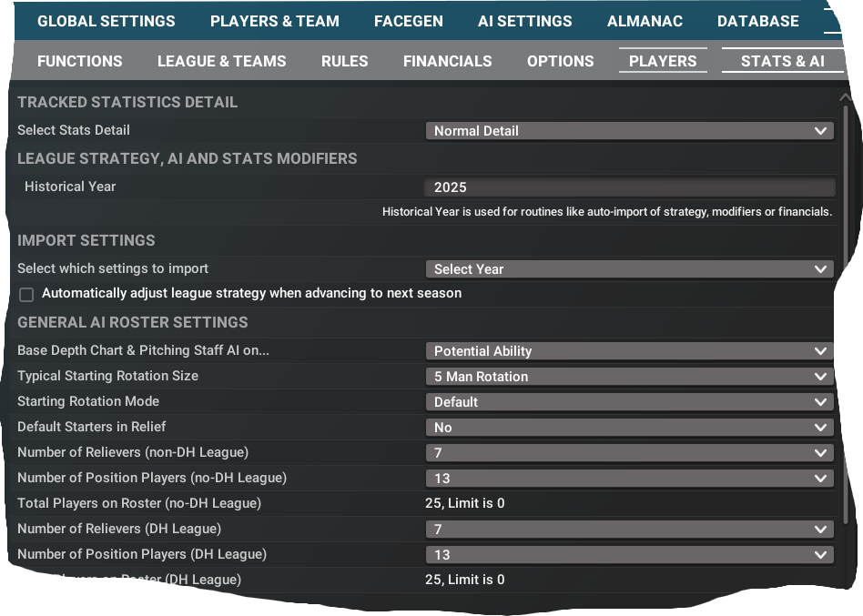Open Base Depth Chart AI dropdown
The image size is (863, 616).
click(x=629, y=351)
